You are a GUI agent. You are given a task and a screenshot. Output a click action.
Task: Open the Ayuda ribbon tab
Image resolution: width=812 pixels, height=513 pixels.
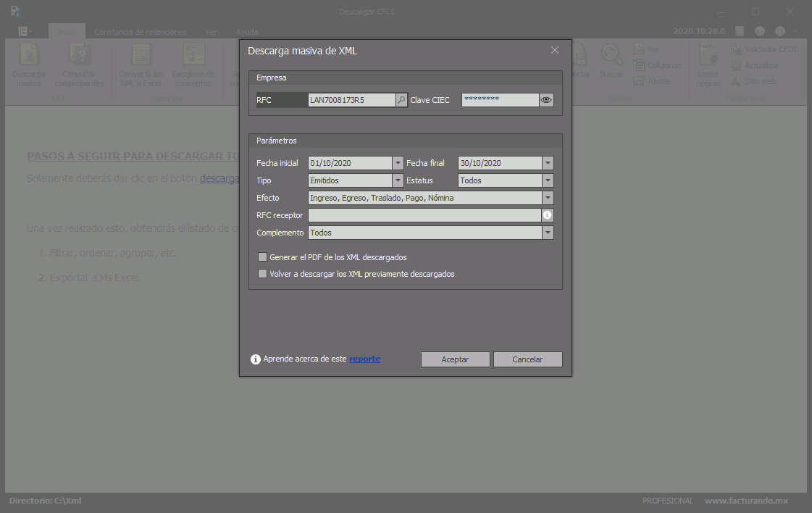(x=247, y=32)
